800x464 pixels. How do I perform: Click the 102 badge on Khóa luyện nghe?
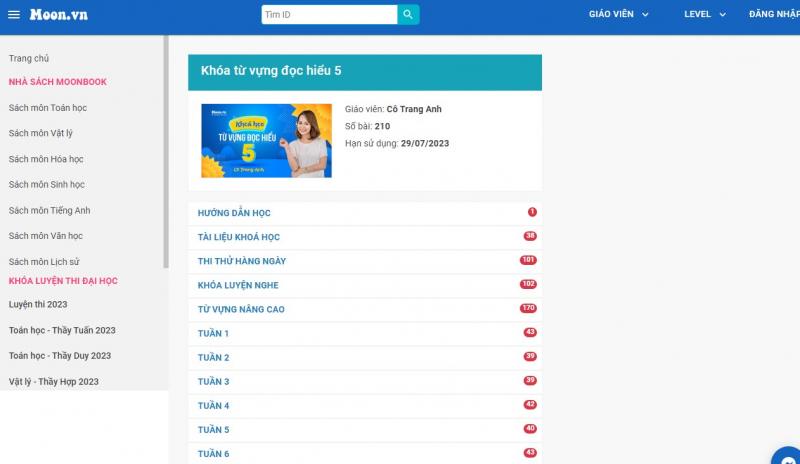(x=528, y=284)
